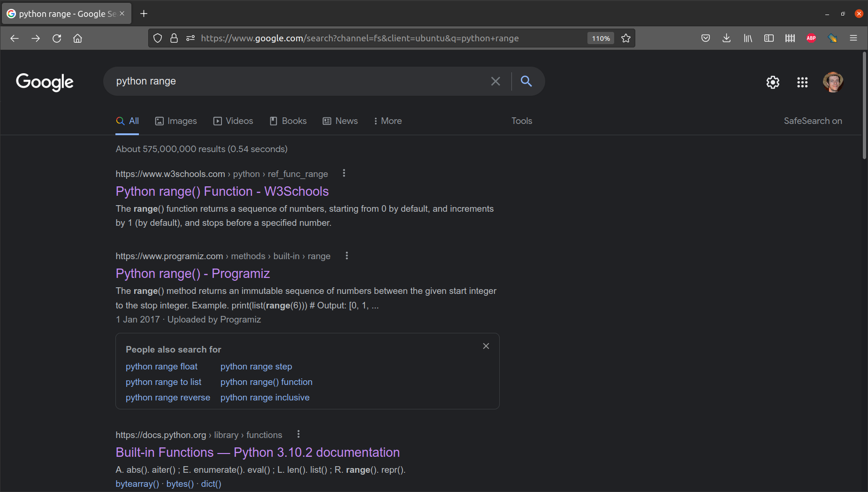Screen dimensions: 868x492
Task: Open options for docs.python.org result
Action: tap(298, 434)
